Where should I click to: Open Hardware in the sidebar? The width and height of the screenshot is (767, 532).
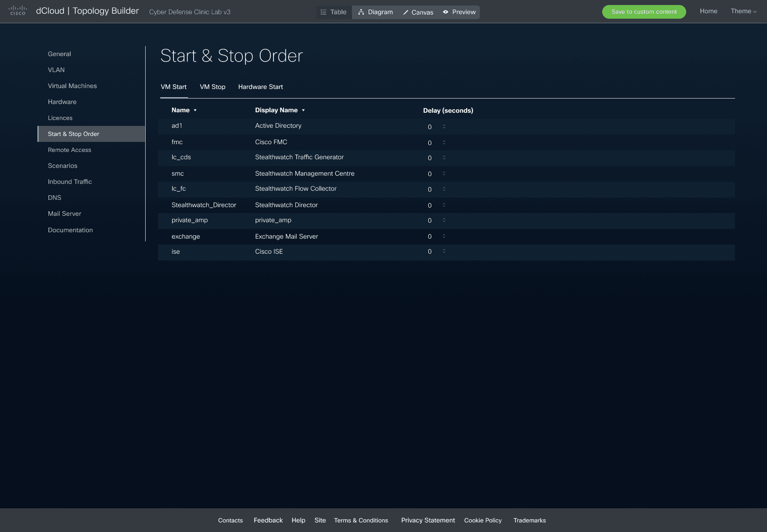(62, 102)
